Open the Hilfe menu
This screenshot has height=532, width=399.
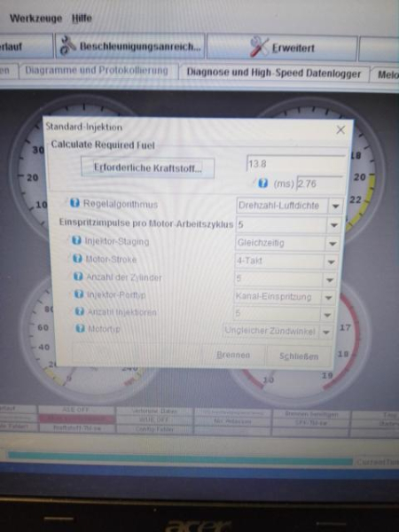(x=82, y=18)
